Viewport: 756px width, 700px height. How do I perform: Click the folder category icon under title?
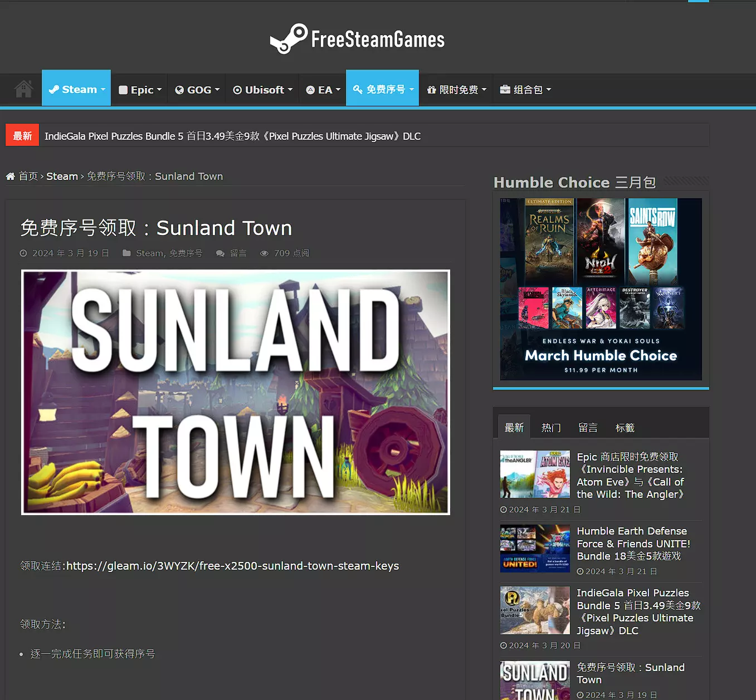[126, 253]
